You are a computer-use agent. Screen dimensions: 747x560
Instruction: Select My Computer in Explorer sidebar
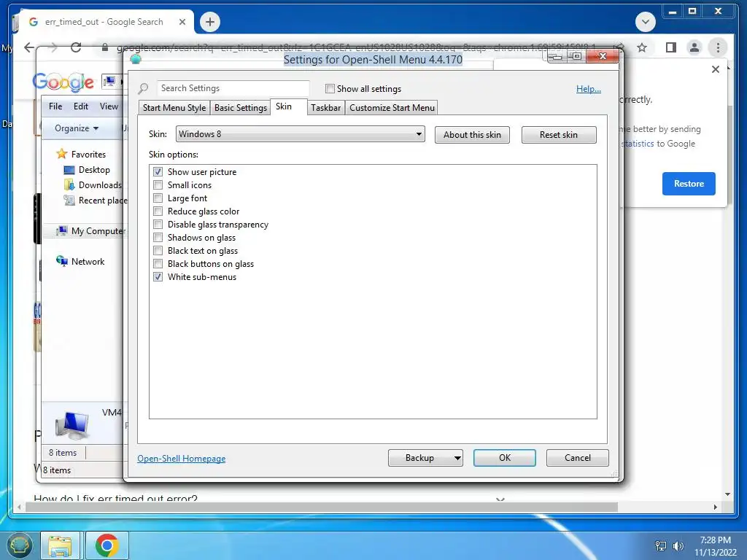90,231
